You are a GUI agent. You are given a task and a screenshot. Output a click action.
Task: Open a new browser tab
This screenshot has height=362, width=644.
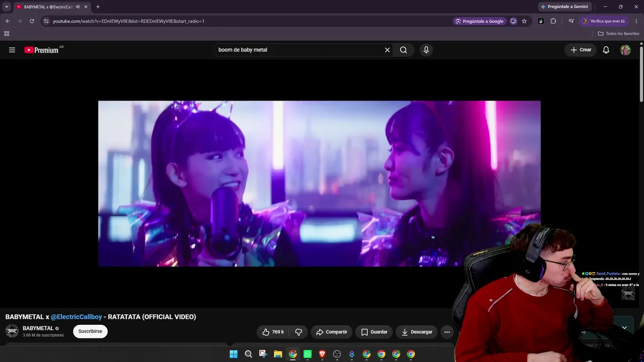[98, 7]
